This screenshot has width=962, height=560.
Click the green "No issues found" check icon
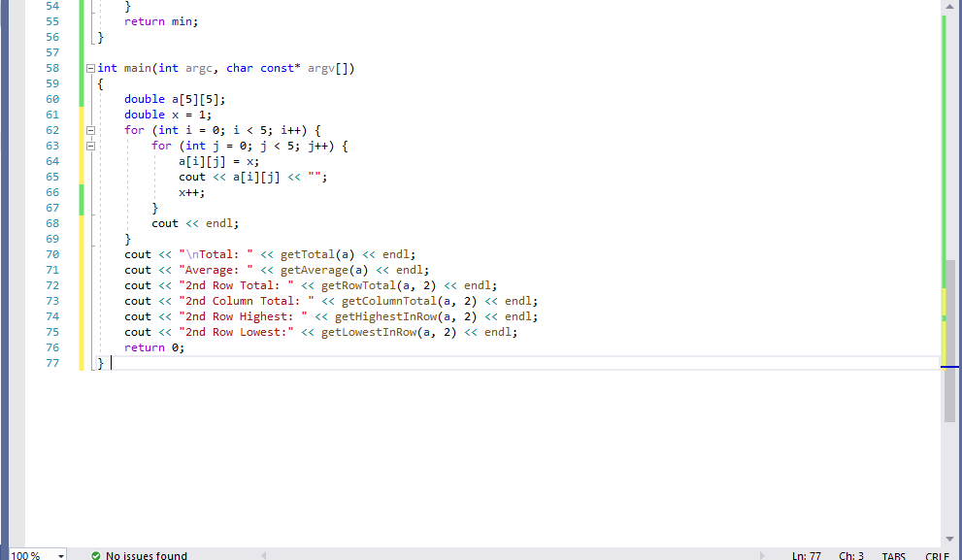(x=95, y=555)
